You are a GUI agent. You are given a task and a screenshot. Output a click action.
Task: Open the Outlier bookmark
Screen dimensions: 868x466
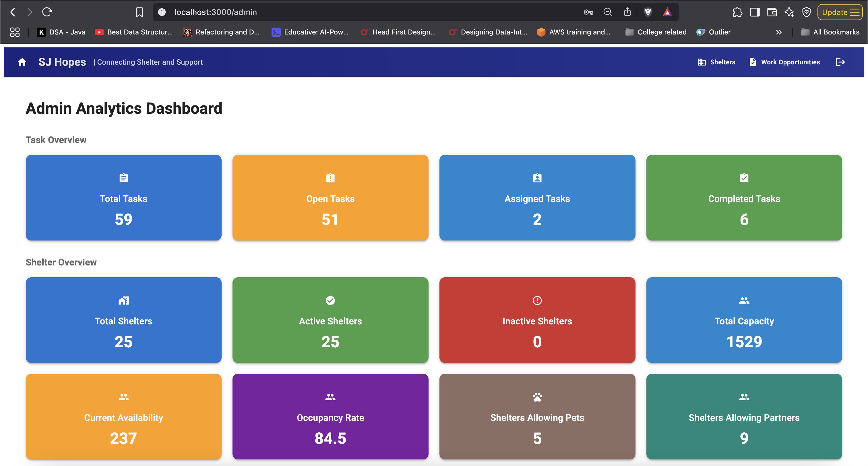(714, 32)
